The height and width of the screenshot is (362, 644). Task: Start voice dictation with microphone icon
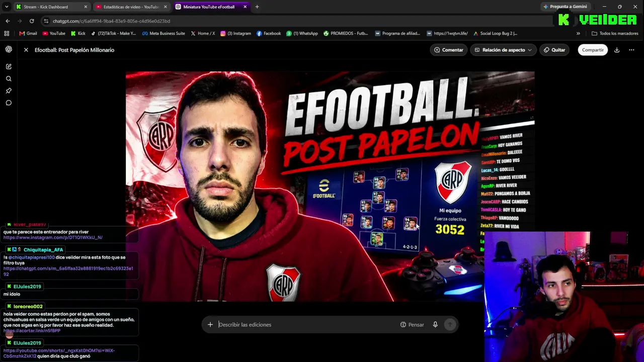click(435, 325)
